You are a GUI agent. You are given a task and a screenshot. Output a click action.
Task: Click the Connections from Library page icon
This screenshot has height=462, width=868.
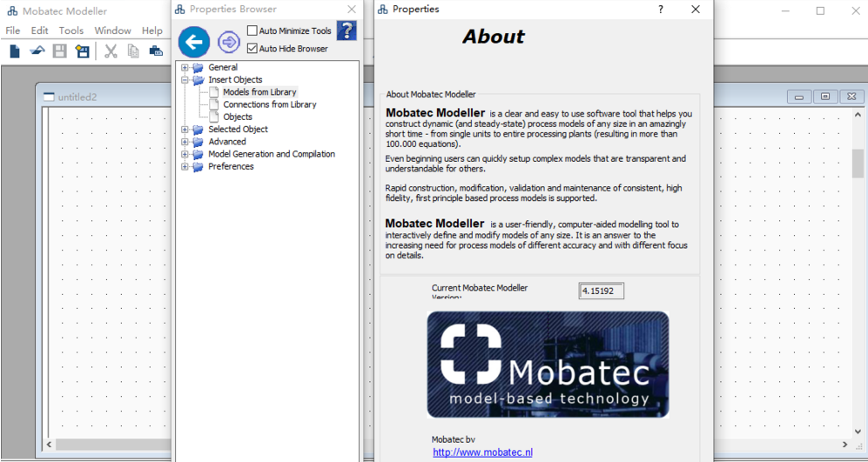pyautogui.click(x=213, y=104)
